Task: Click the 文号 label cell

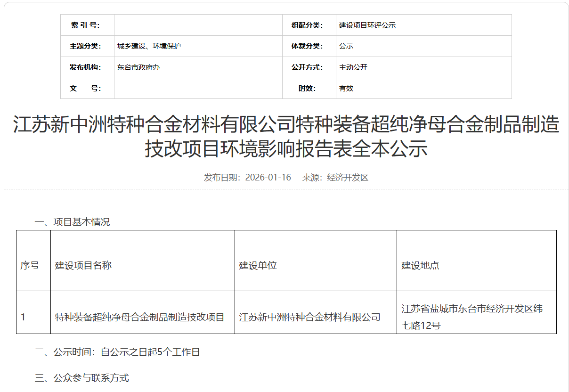Action: tap(87, 89)
